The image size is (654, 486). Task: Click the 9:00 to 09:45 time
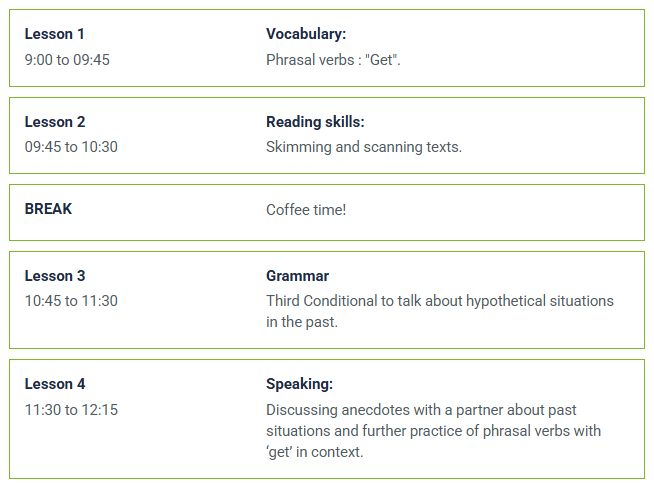click(x=67, y=60)
